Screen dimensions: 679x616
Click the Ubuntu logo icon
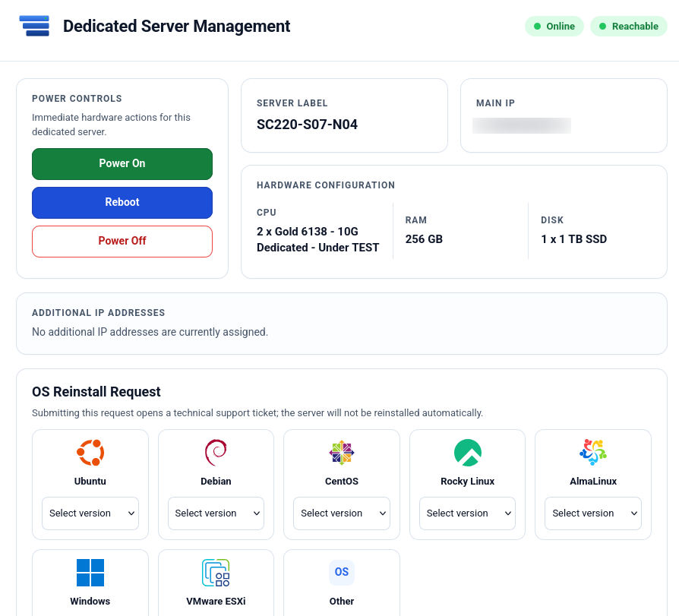tap(90, 453)
